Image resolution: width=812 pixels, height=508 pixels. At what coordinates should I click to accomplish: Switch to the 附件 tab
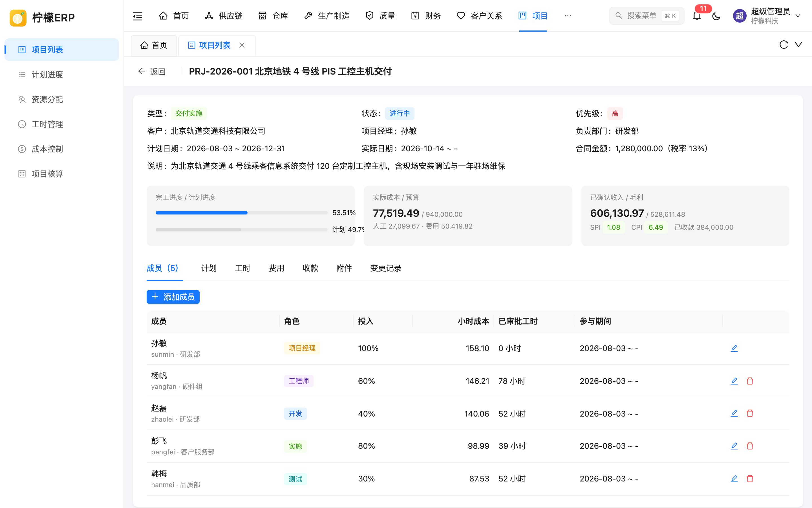[344, 268]
